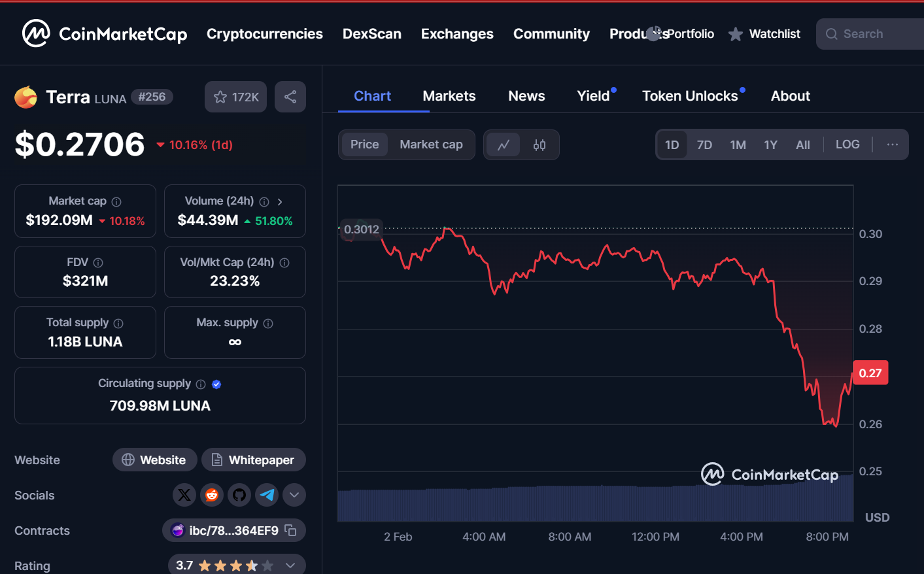Expand more socials dropdown

294,495
